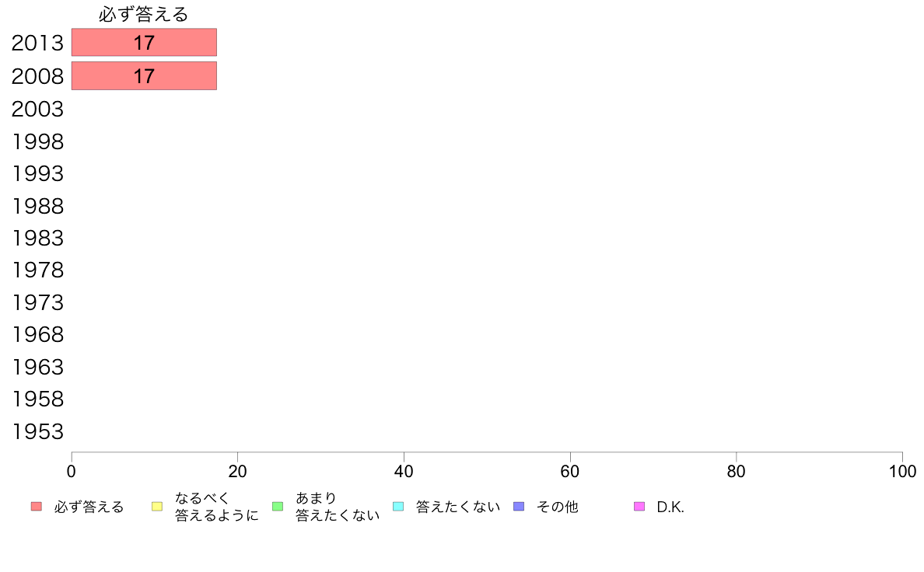Click the 1953 year label
This screenshot has height=572, width=924.
coord(37,432)
